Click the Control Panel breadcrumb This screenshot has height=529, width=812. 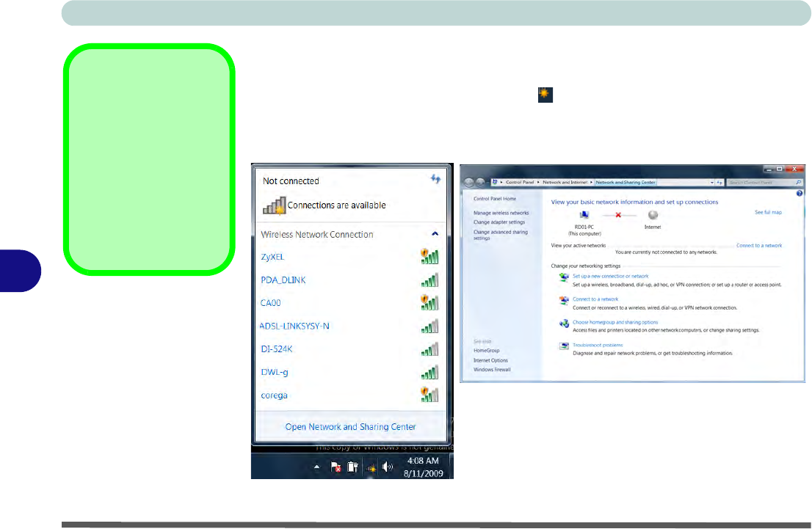point(519,182)
